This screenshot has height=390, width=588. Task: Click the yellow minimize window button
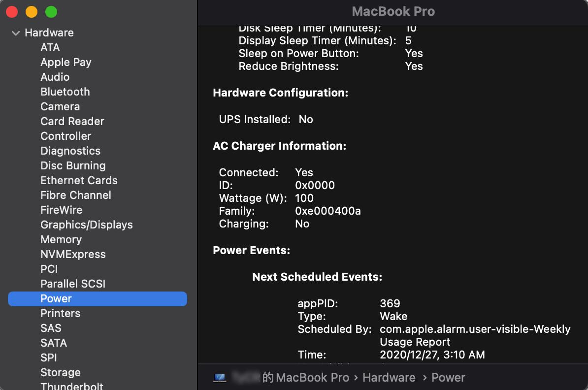[31, 12]
